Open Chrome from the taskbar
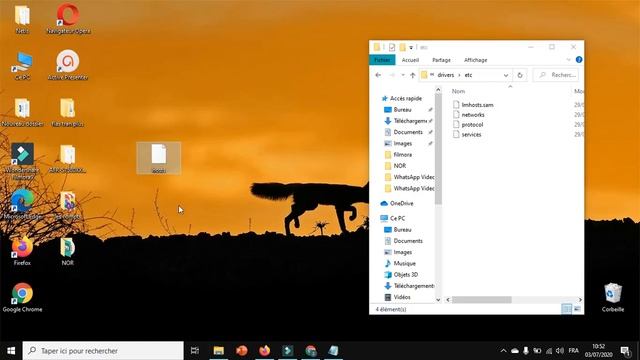This screenshot has height=360, width=640. point(311,351)
